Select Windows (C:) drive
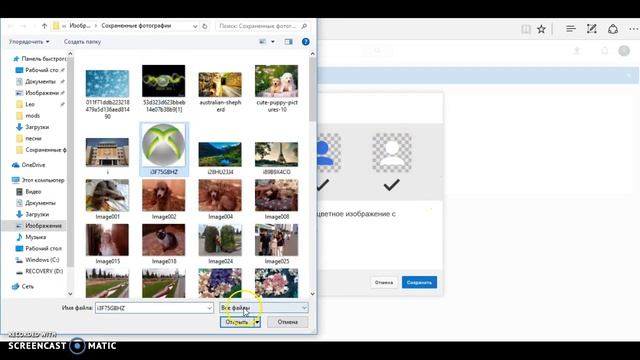The image size is (640, 360). pyautogui.click(x=42, y=260)
